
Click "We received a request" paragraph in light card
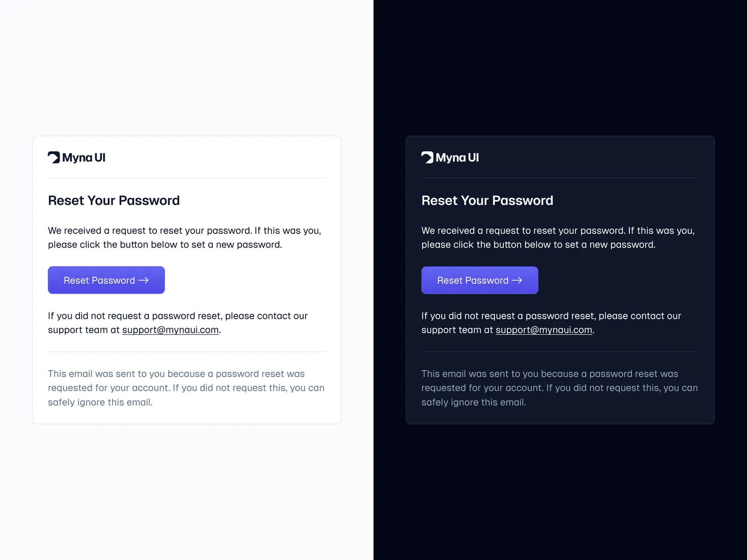click(x=184, y=238)
